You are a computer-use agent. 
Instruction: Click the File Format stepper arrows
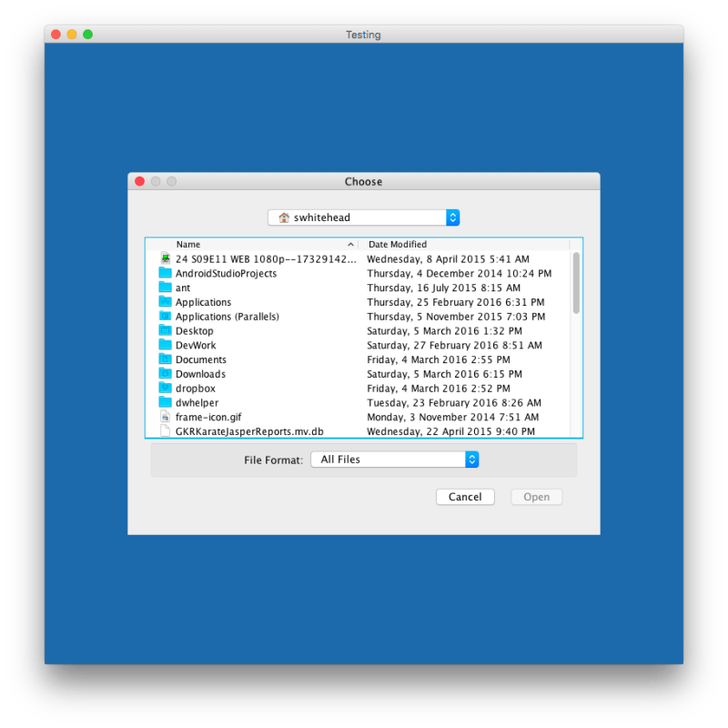[471, 460]
